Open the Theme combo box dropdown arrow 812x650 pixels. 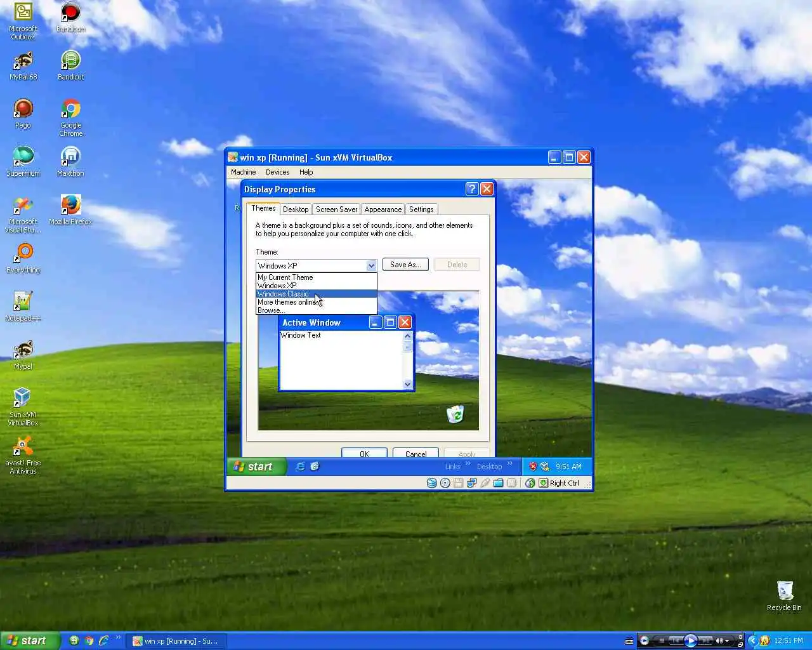click(x=371, y=265)
